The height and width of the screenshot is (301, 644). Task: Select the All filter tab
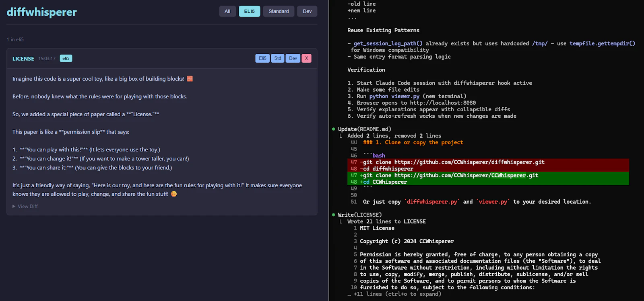pyautogui.click(x=227, y=11)
